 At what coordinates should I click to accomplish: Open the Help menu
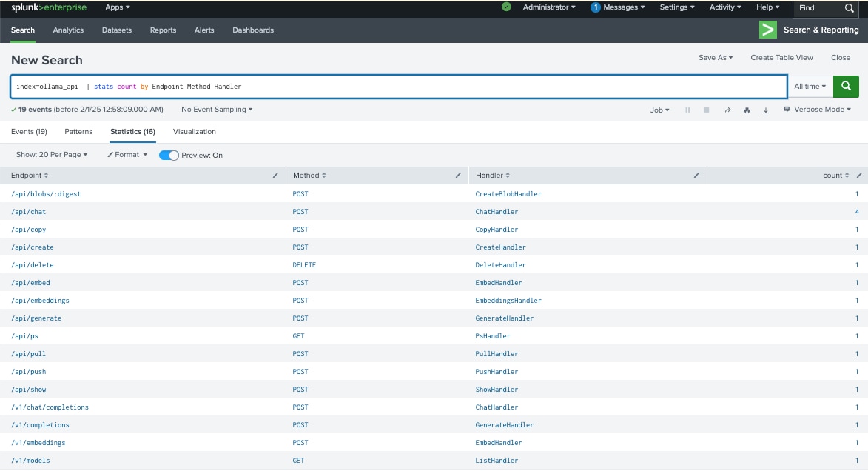[768, 7]
